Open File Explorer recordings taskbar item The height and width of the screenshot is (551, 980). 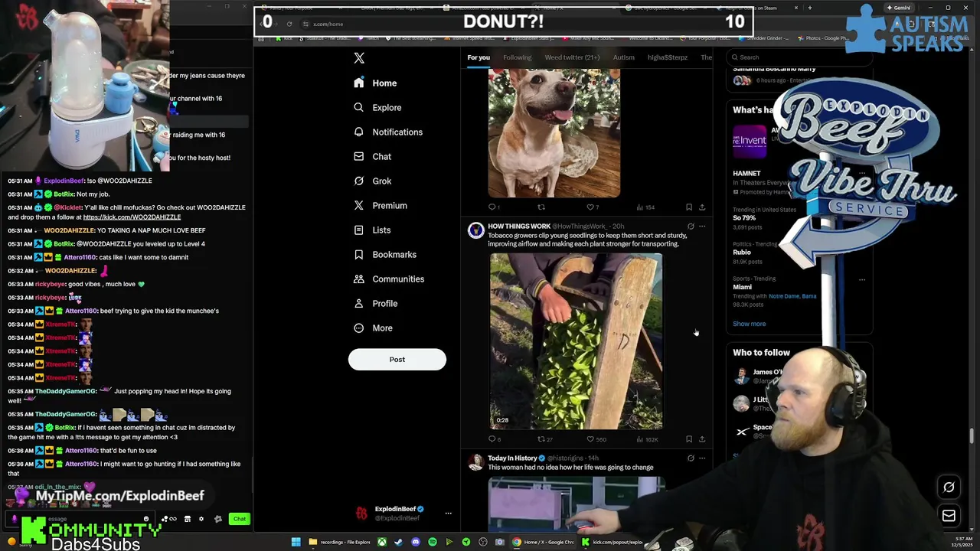tap(340, 542)
